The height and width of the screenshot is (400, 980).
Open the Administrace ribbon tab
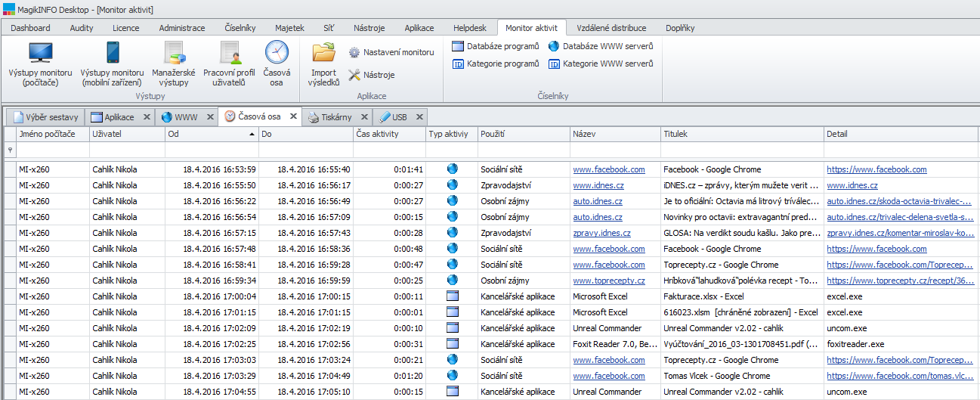pos(182,28)
